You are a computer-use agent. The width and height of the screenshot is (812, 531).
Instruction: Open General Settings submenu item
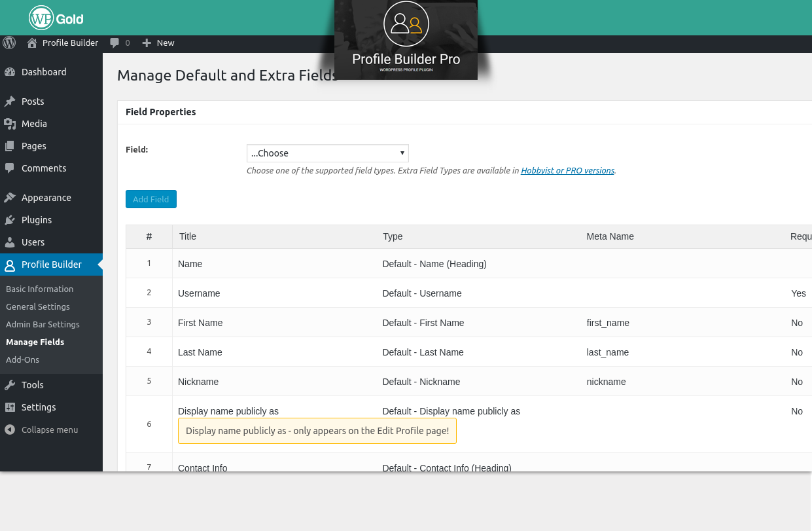[38, 306]
